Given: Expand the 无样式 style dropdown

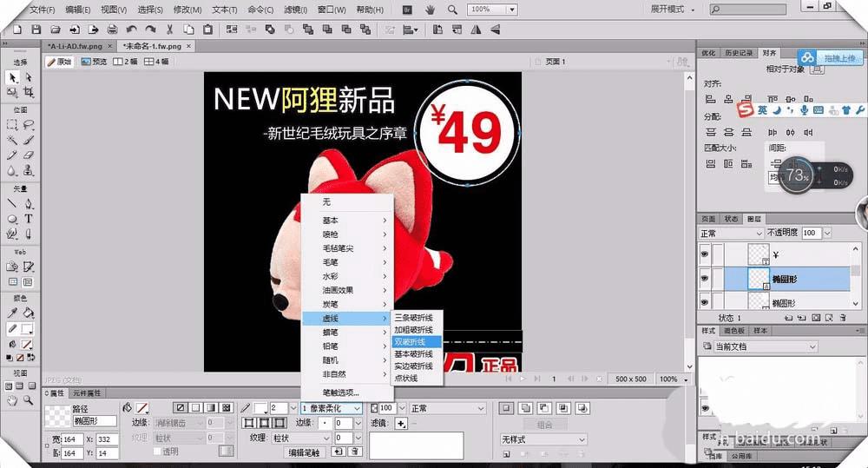Looking at the screenshot, I should point(542,439).
